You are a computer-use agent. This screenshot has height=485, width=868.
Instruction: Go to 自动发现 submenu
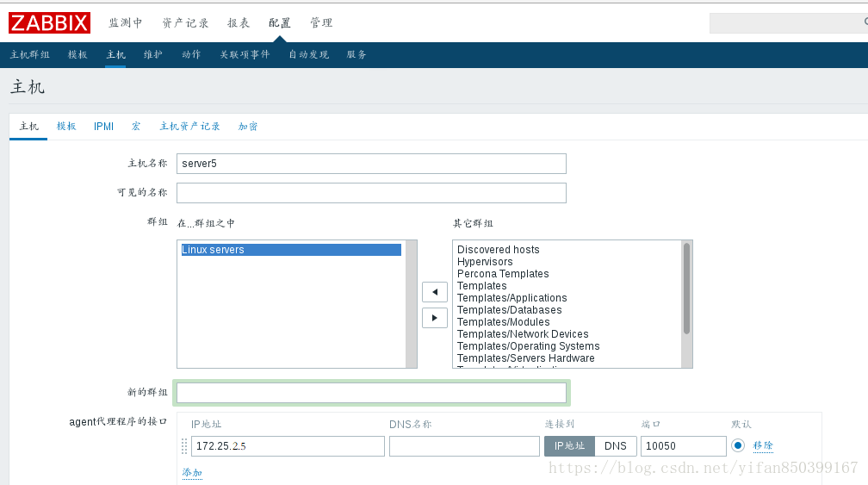pyautogui.click(x=309, y=55)
